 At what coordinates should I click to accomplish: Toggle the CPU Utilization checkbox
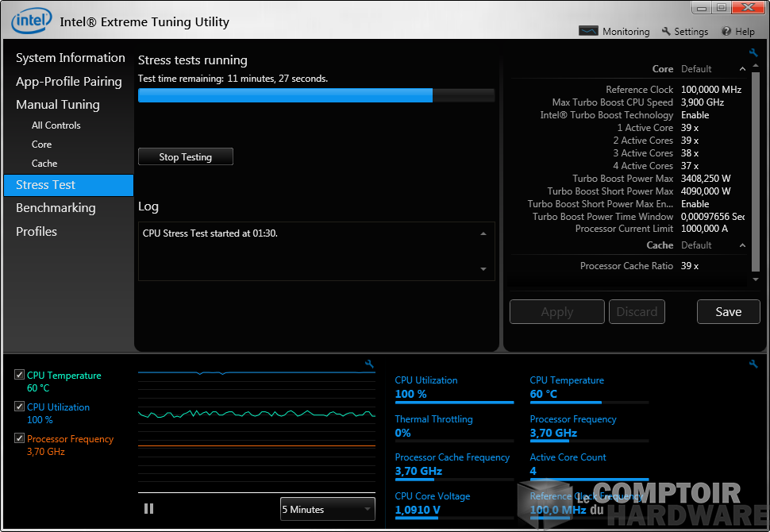point(20,407)
